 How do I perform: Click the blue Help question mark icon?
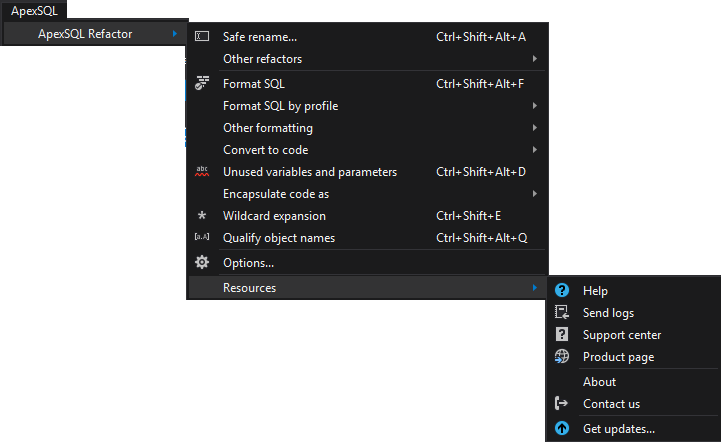pos(562,290)
